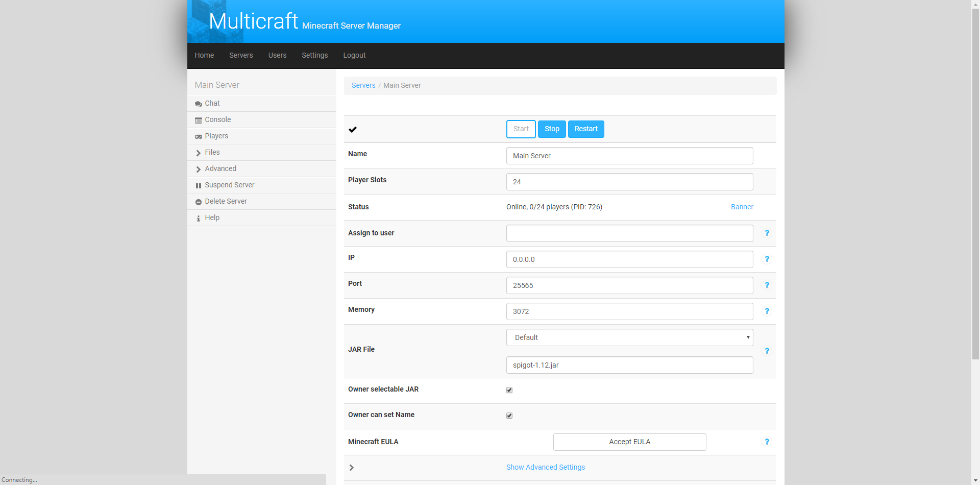Open the help tooltip for Memory
This screenshot has height=485, width=980.
(x=767, y=311)
